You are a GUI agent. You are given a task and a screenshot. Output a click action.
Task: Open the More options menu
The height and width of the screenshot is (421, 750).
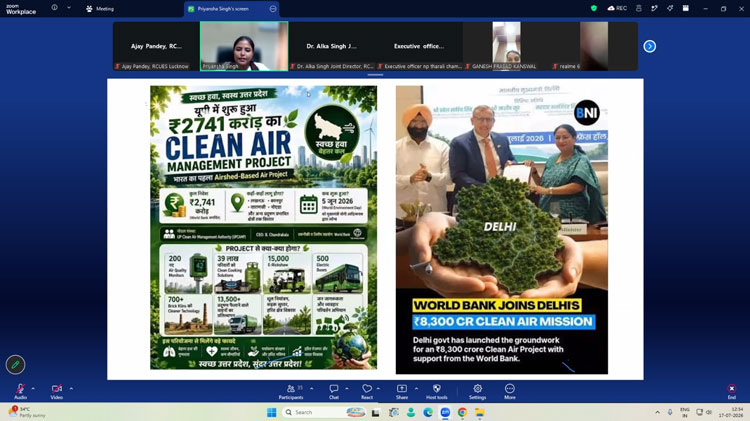pos(510,391)
